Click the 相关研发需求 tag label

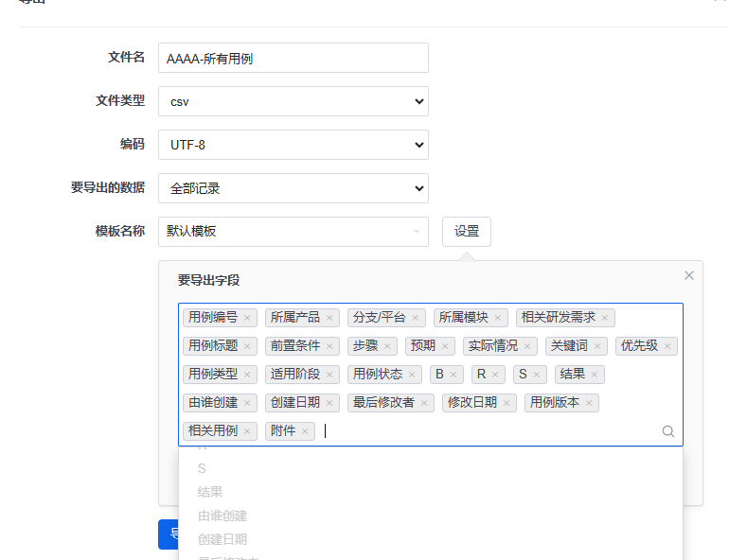pos(559,318)
